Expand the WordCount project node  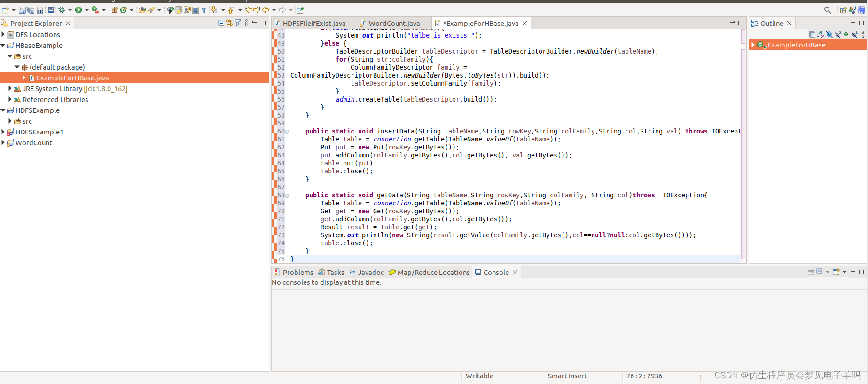coord(3,142)
